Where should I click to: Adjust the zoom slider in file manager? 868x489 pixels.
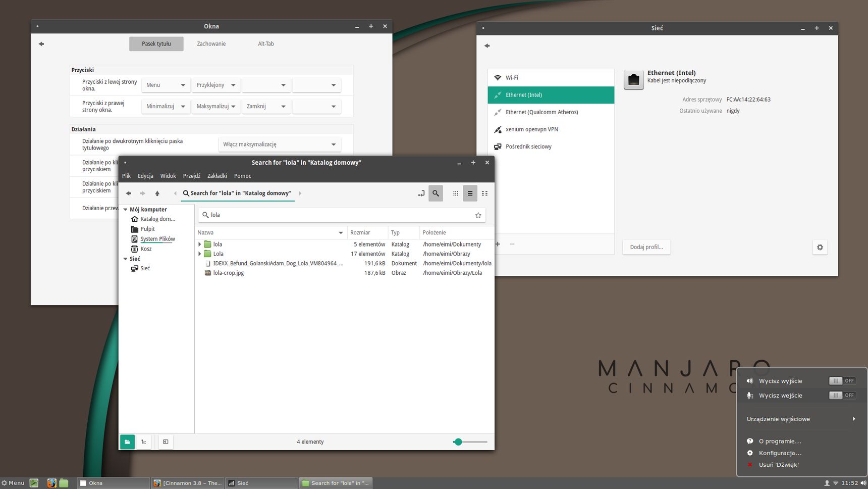point(470,442)
